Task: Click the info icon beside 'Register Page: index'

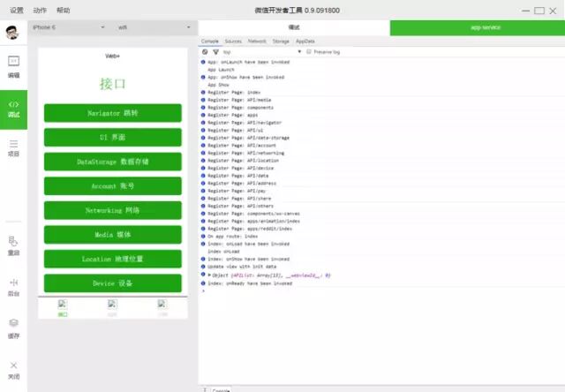Action: pyautogui.click(x=203, y=92)
